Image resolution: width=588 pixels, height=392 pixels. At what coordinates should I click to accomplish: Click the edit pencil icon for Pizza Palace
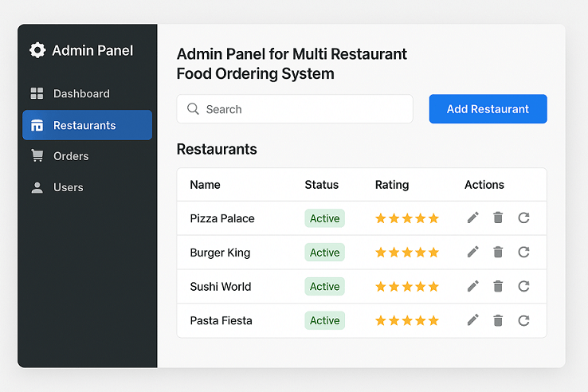click(x=472, y=218)
